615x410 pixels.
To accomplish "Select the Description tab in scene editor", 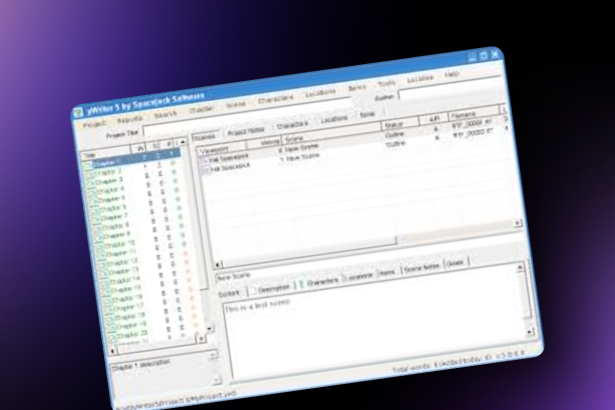I will 273,289.
